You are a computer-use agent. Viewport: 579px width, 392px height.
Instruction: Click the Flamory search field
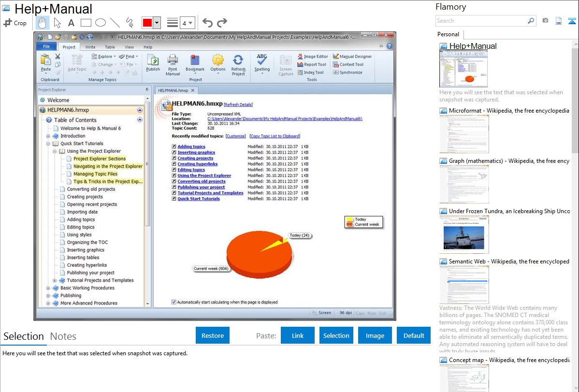(481, 21)
